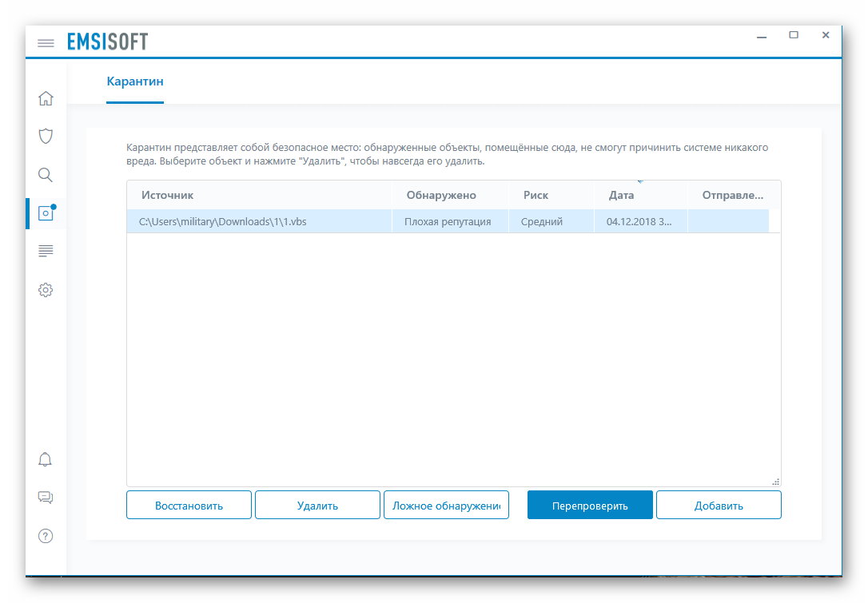The height and width of the screenshot is (603, 868).
Task: Click the EMSISOFT logo
Action: [108, 42]
